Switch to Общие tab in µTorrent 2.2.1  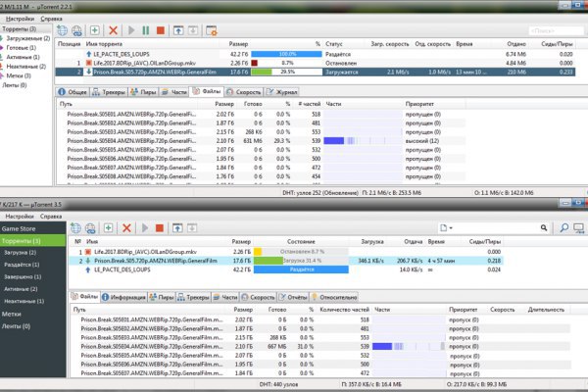coord(73,91)
